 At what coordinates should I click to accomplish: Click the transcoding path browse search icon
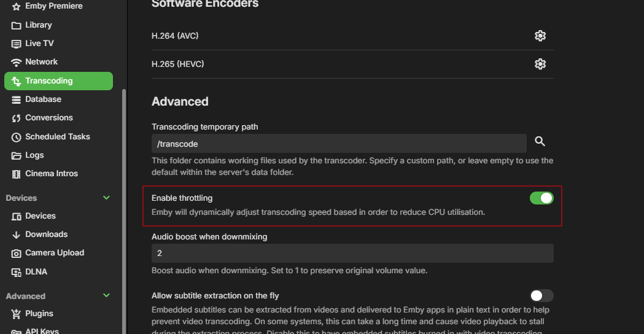(x=540, y=142)
